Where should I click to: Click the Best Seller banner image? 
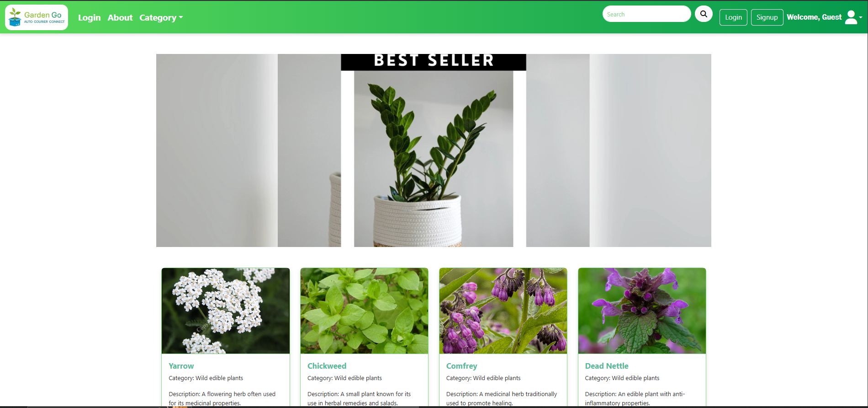tap(434, 150)
